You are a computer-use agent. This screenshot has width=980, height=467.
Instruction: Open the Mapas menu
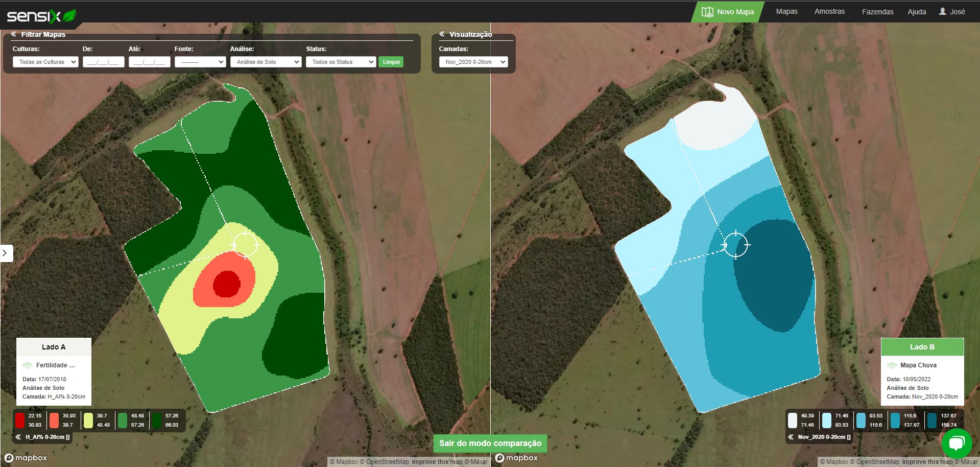(786, 11)
